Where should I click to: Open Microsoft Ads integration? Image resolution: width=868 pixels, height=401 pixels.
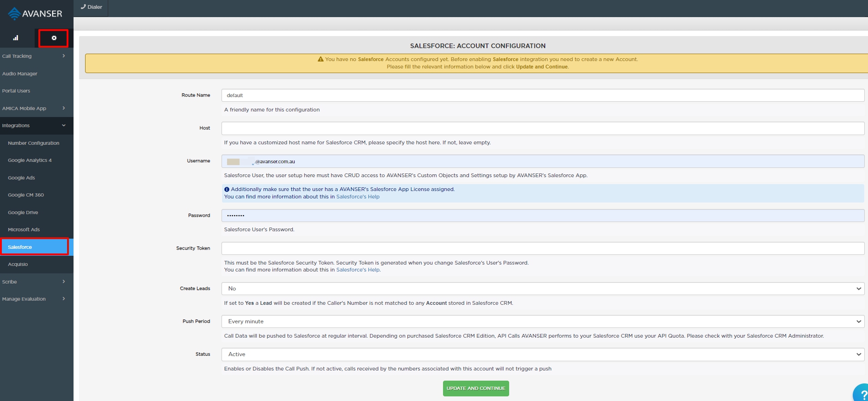coord(37,229)
